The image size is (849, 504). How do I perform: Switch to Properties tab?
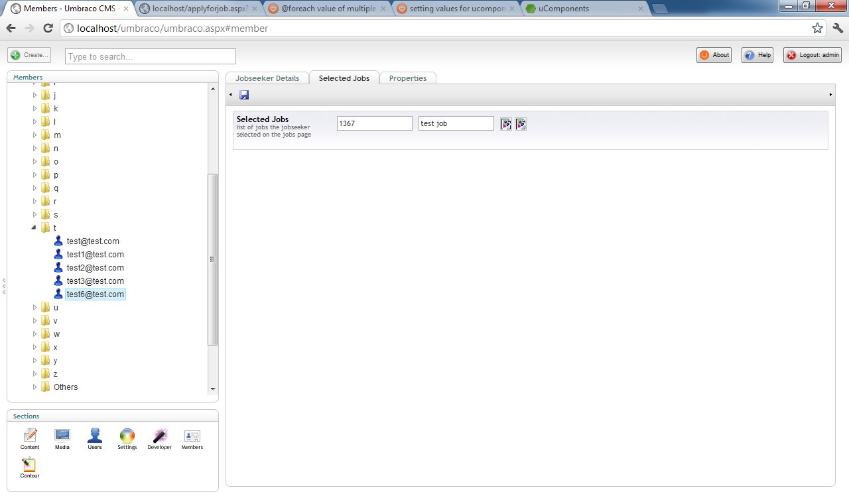coord(407,78)
